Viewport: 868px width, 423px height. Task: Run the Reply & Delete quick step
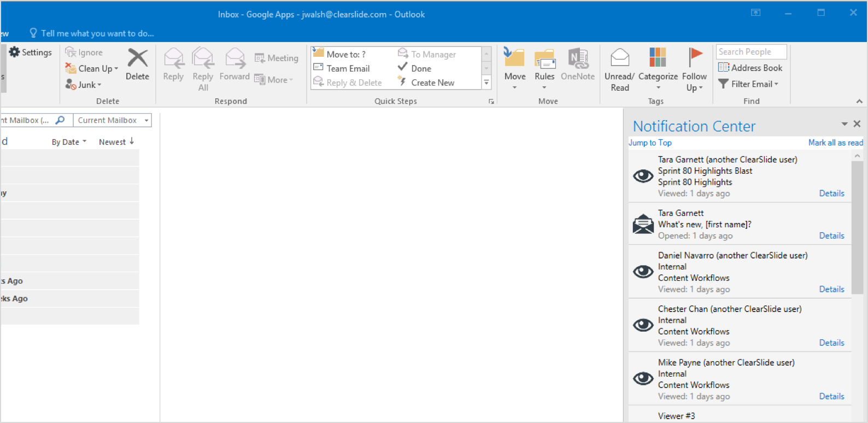(x=348, y=83)
